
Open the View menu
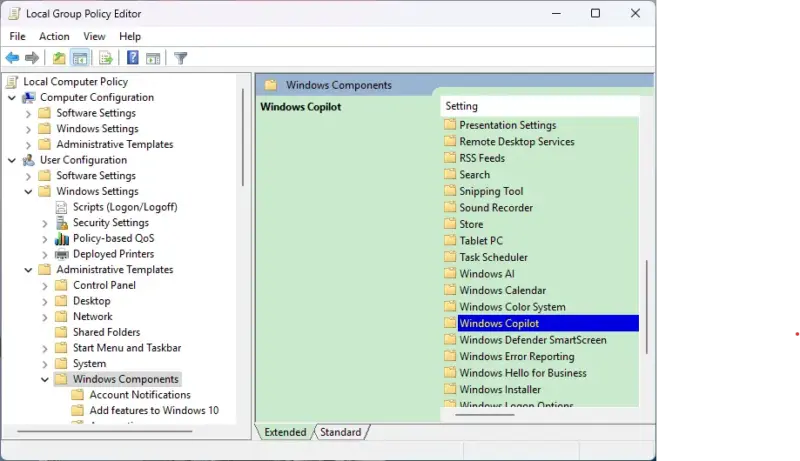click(x=94, y=36)
